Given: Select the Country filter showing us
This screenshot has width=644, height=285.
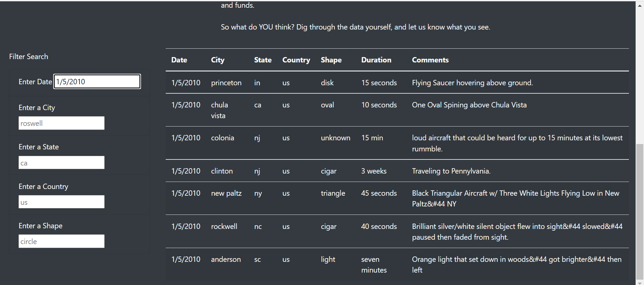Looking at the screenshot, I should (61, 202).
